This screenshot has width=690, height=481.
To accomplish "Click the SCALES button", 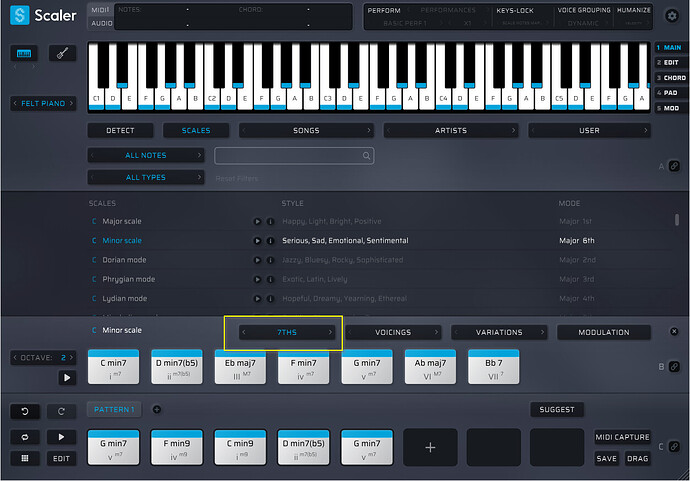I will [196, 131].
